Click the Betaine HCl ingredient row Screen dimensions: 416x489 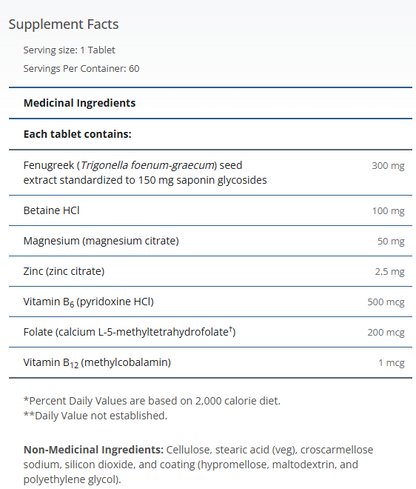pyautogui.click(x=210, y=211)
